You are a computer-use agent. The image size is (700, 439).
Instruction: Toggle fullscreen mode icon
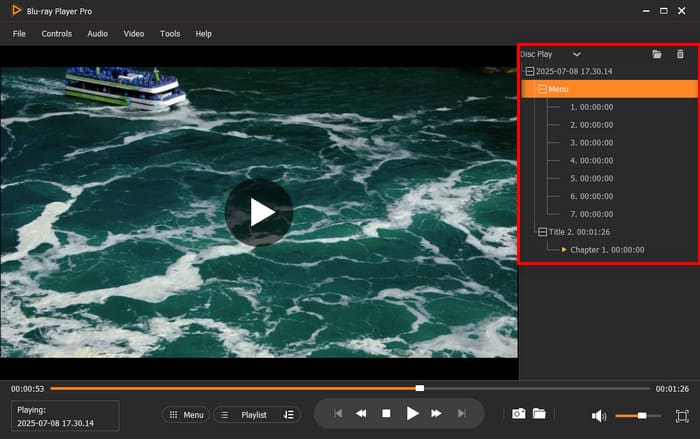(x=682, y=416)
